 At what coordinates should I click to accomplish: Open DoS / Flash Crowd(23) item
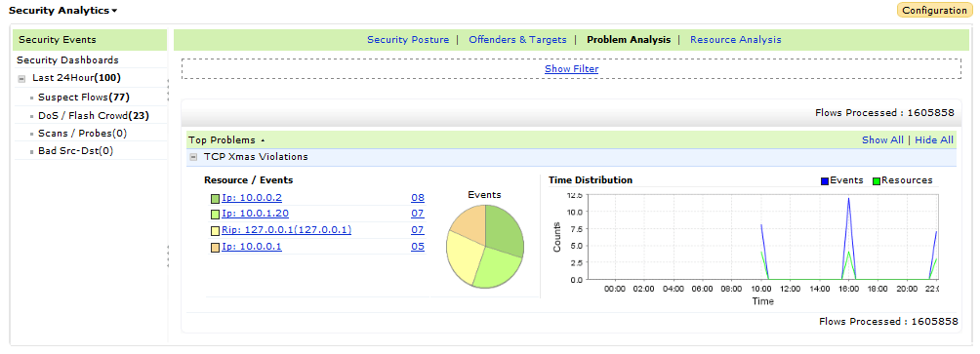93,115
